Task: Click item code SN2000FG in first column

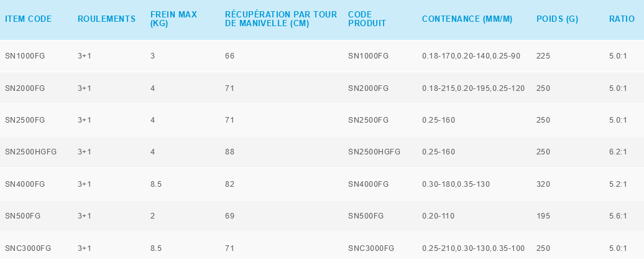Action: coord(25,88)
